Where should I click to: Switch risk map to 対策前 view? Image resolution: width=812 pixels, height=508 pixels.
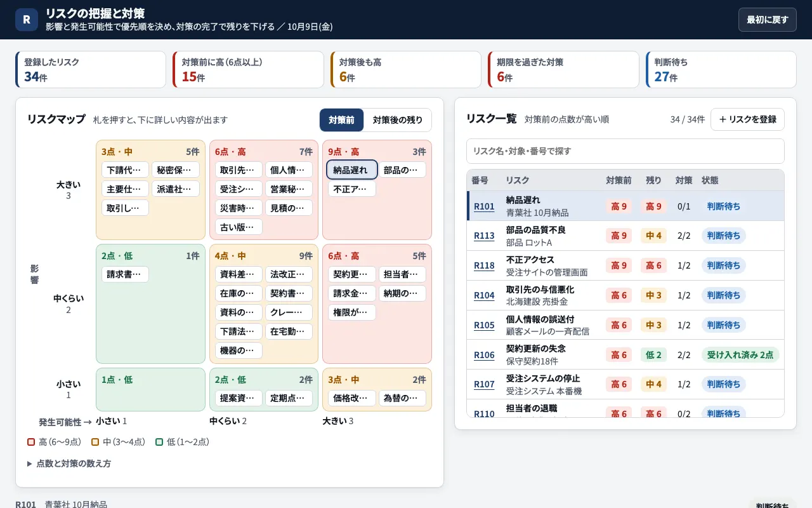[341, 120]
